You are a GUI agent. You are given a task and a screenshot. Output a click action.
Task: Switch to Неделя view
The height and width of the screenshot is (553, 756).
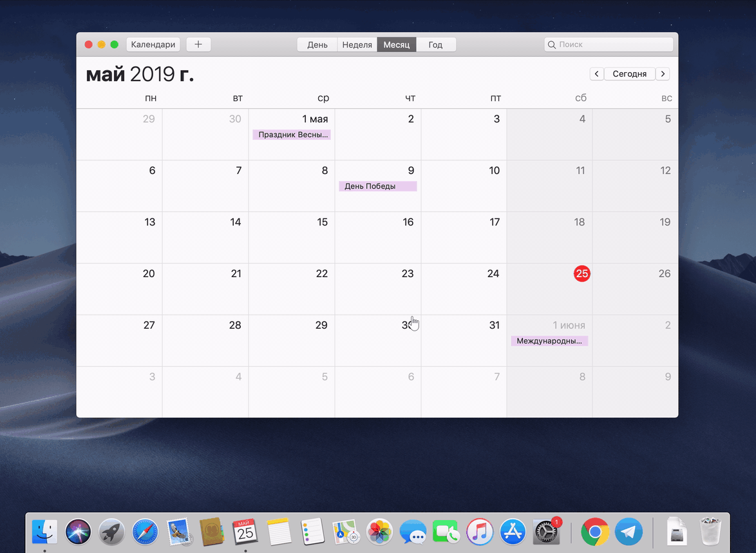[x=357, y=44]
